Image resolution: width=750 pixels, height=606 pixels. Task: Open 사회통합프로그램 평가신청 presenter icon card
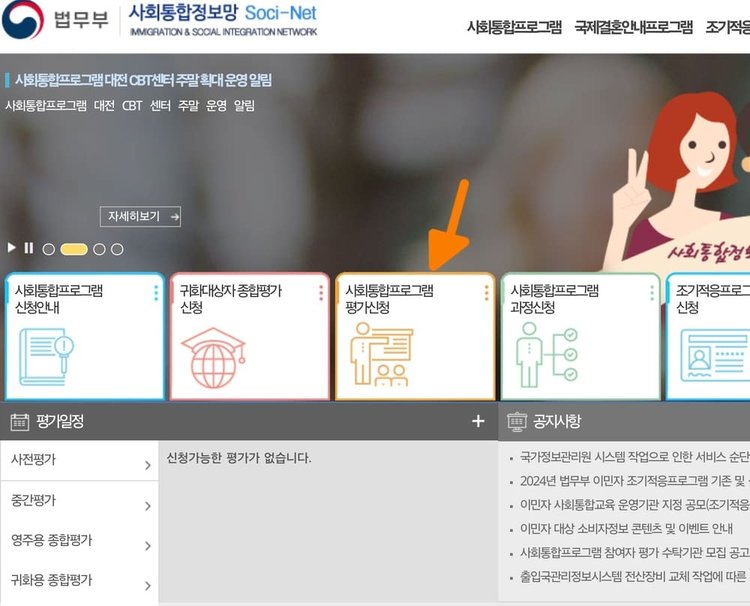point(415,337)
